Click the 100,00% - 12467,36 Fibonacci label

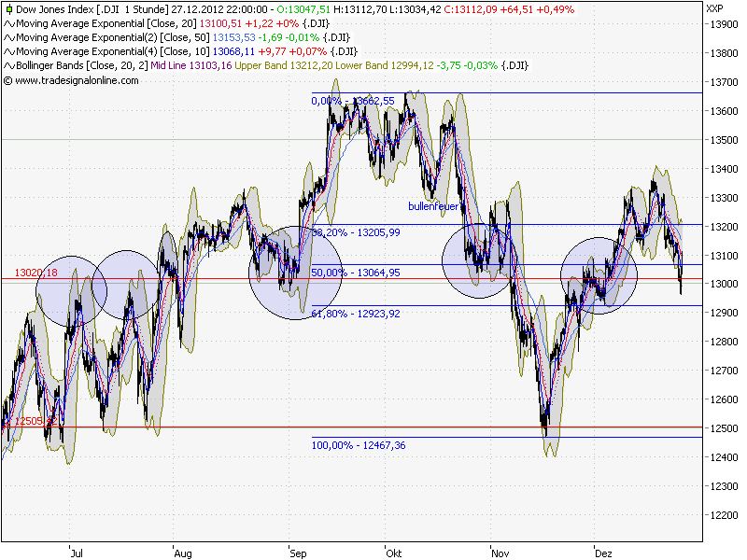359,445
